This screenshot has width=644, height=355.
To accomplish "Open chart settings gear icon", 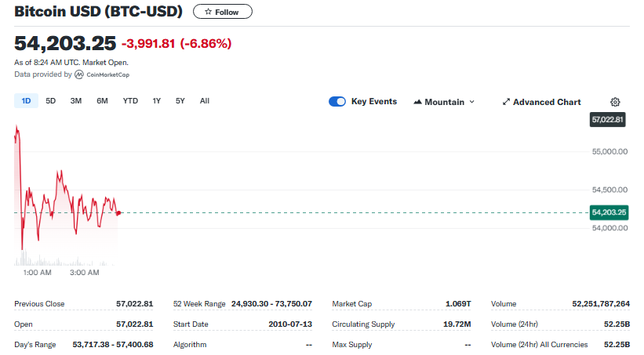I will click(x=615, y=102).
